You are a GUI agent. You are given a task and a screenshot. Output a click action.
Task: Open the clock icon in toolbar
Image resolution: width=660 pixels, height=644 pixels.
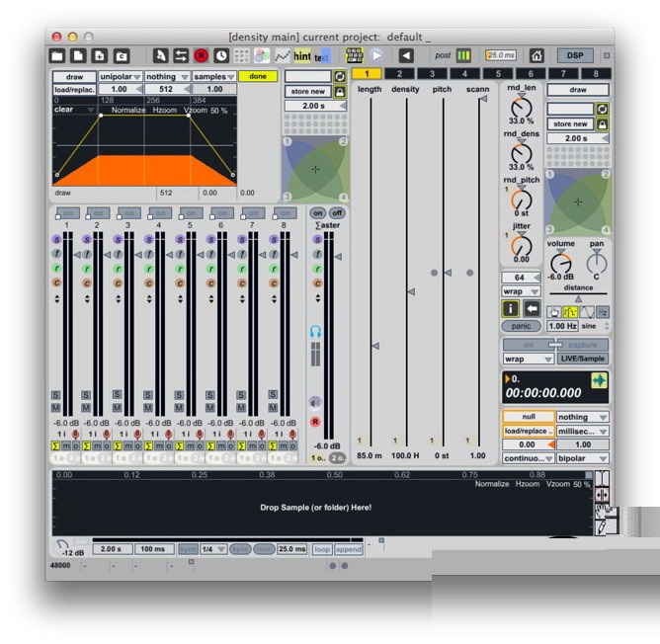(x=221, y=55)
